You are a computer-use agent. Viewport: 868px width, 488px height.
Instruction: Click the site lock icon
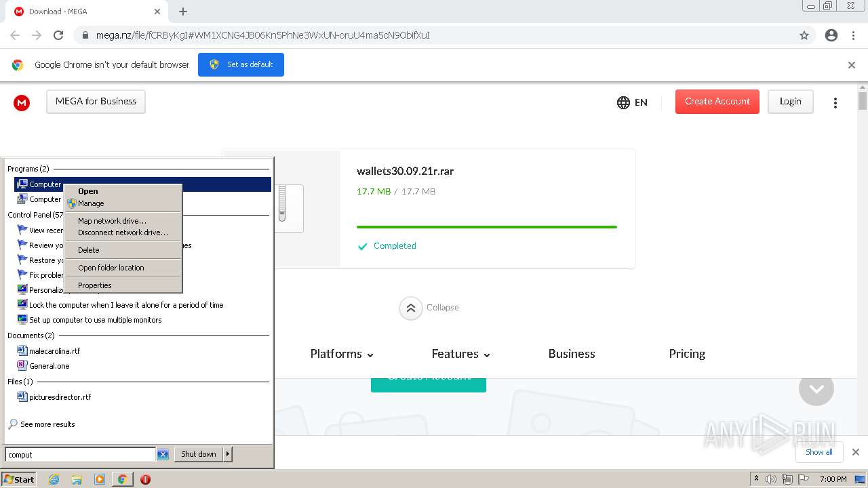pyautogui.click(x=85, y=35)
